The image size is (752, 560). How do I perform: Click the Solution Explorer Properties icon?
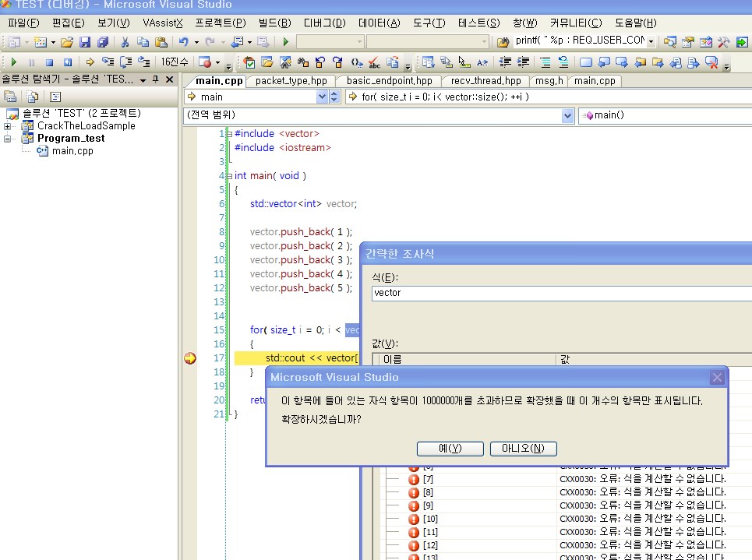[11, 97]
